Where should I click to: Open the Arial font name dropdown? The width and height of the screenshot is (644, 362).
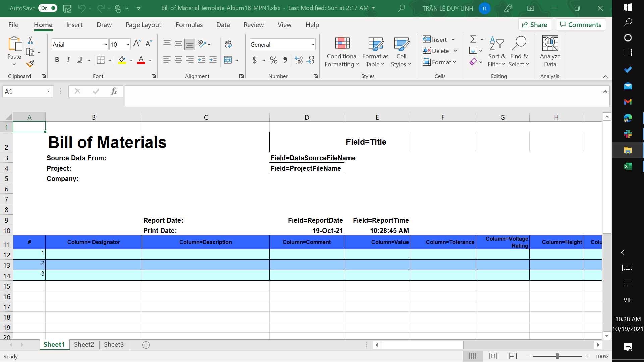point(105,44)
